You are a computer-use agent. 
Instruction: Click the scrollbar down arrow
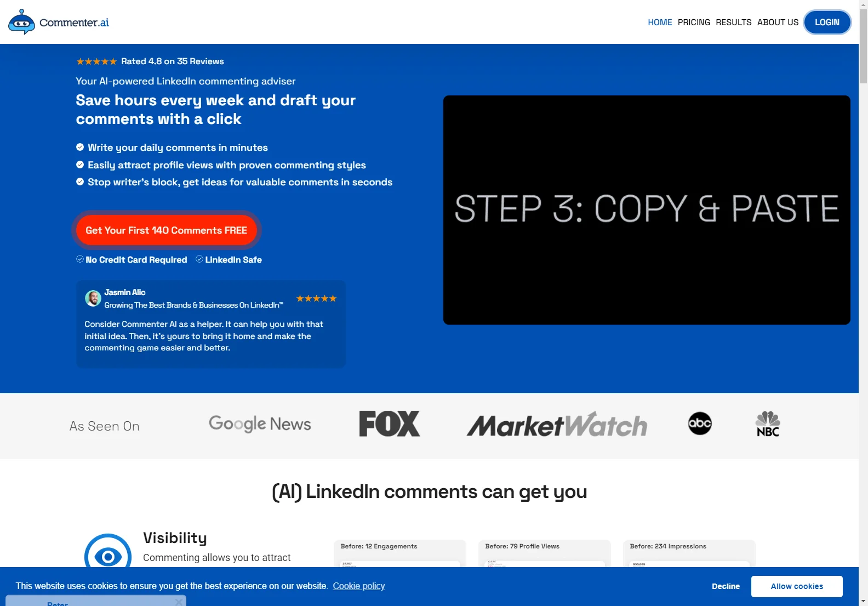[863, 601]
